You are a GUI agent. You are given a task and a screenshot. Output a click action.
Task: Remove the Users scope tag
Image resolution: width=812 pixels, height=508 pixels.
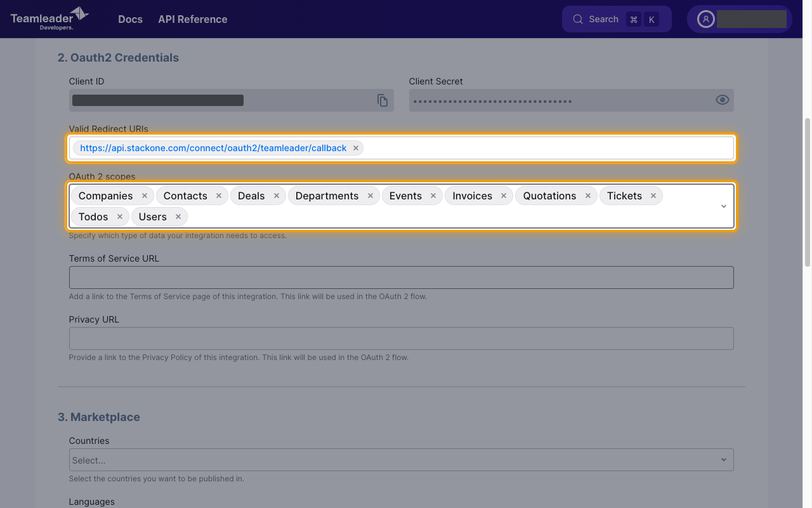coord(178,217)
